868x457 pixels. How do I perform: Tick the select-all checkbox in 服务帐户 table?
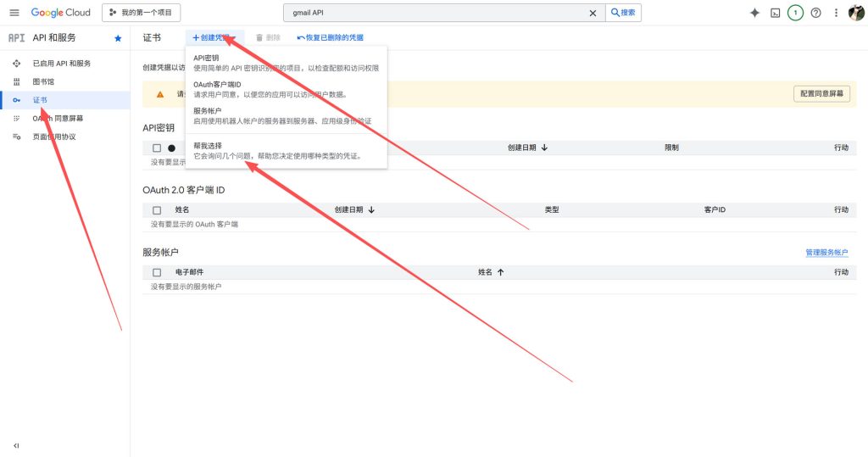157,272
